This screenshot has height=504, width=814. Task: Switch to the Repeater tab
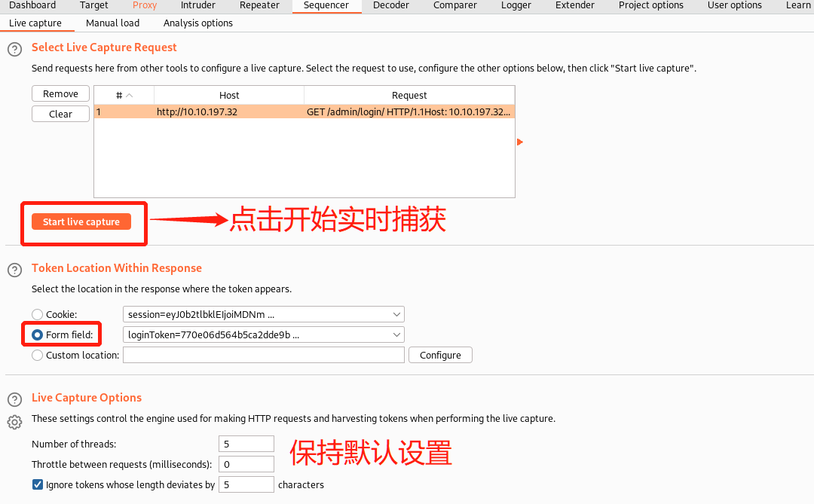(x=259, y=5)
